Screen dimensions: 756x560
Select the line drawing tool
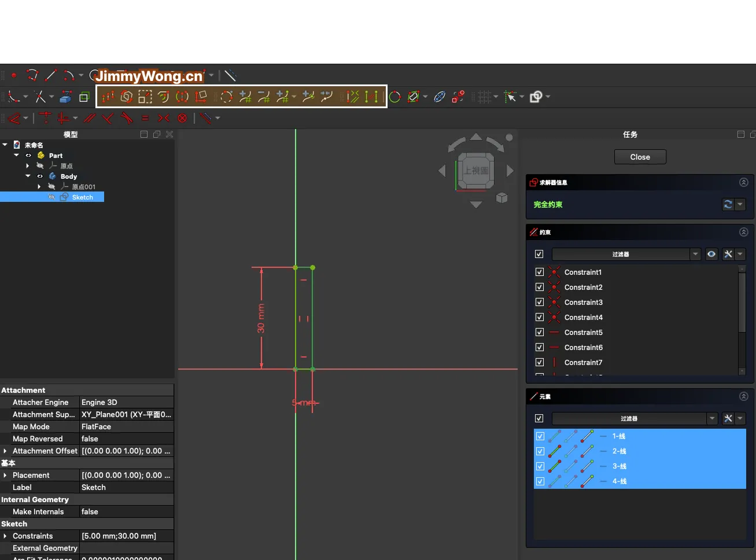pyautogui.click(x=51, y=75)
